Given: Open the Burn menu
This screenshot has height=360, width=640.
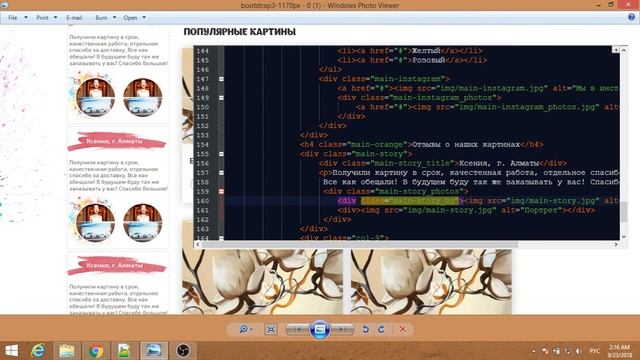Looking at the screenshot, I should point(101,18).
